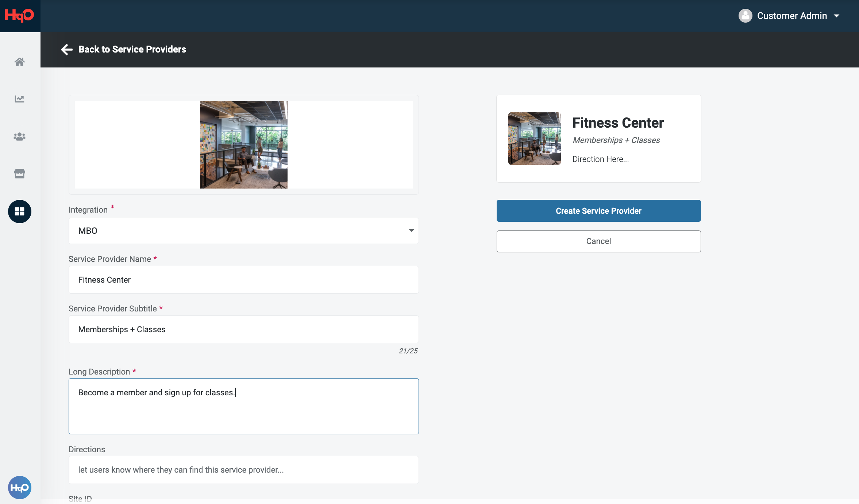Image resolution: width=859 pixels, height=504 pixels.
Task: Click the Customer Admin avatar icon
Action: 746,16
